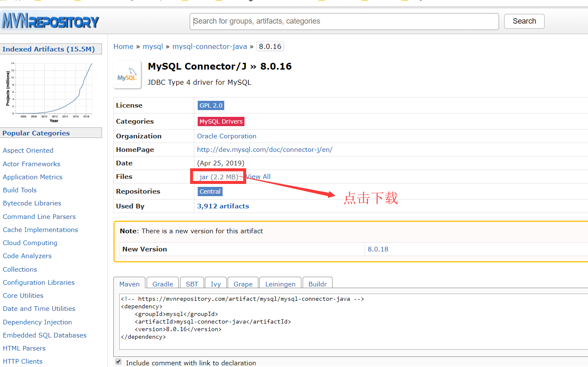This screenshot has width=588, height=367.
Task: Focus the artifact search input field
Action: point(344,21)
